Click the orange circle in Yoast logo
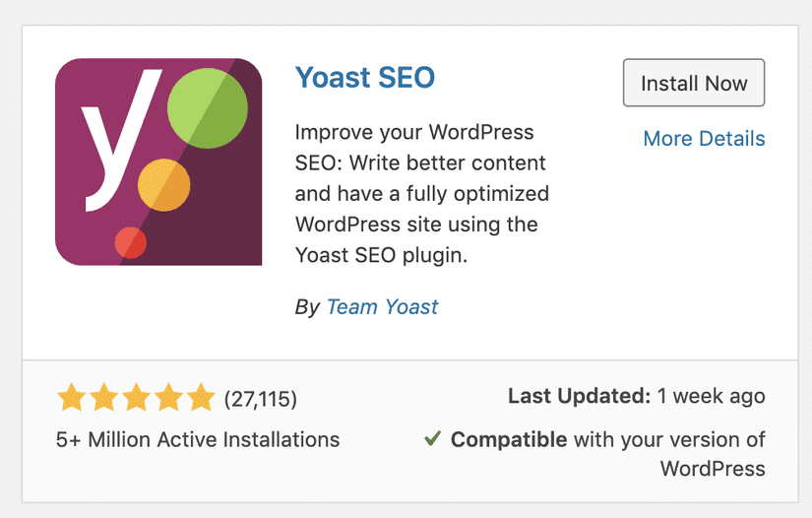This screenshot has width=812, height=518. [x=163, y=184]
